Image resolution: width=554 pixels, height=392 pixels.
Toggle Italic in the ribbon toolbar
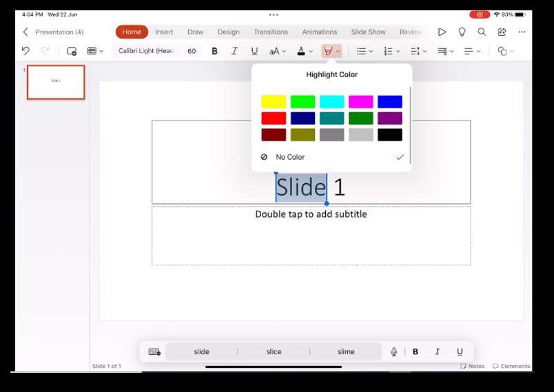coord(234,51)
